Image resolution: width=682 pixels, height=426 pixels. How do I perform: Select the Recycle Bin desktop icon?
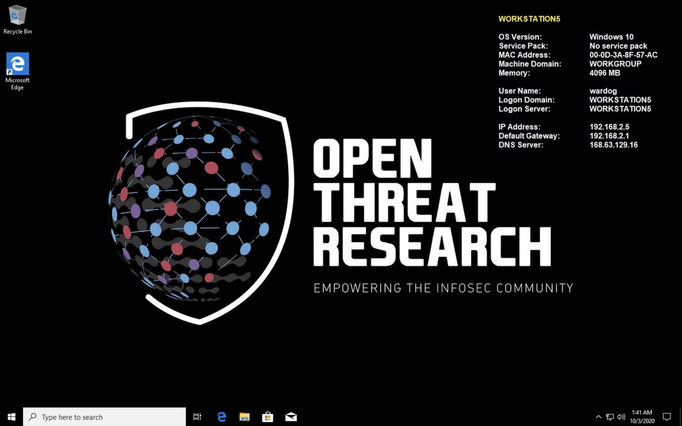17,20
